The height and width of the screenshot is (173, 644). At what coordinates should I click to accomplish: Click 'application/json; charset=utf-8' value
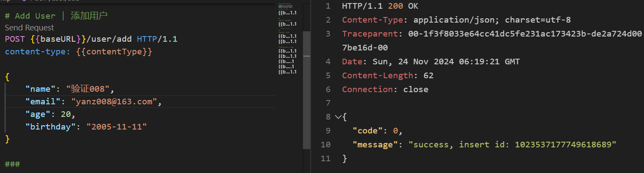pos(492,20)
